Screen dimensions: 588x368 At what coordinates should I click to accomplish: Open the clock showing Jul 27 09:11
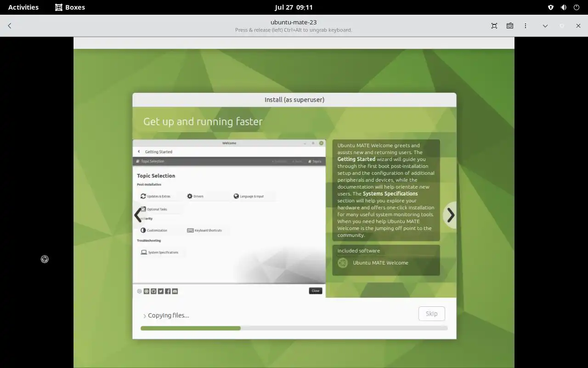coord(294,7)
